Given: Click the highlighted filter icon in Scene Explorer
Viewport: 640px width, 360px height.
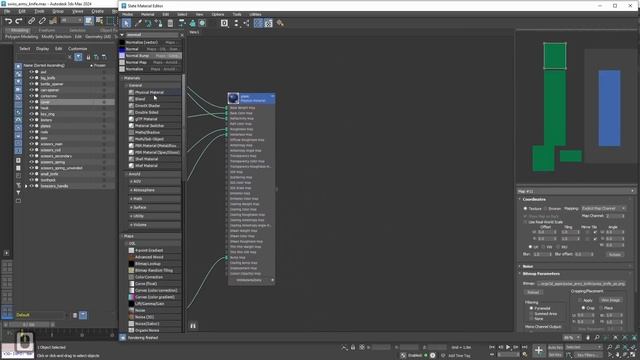Looking at the screenshot, I should pos(78,57).
